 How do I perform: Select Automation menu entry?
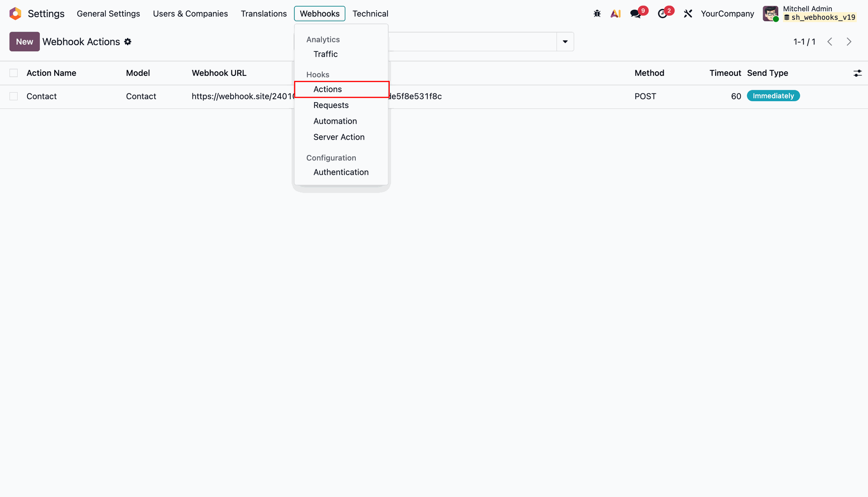(341, 121)
